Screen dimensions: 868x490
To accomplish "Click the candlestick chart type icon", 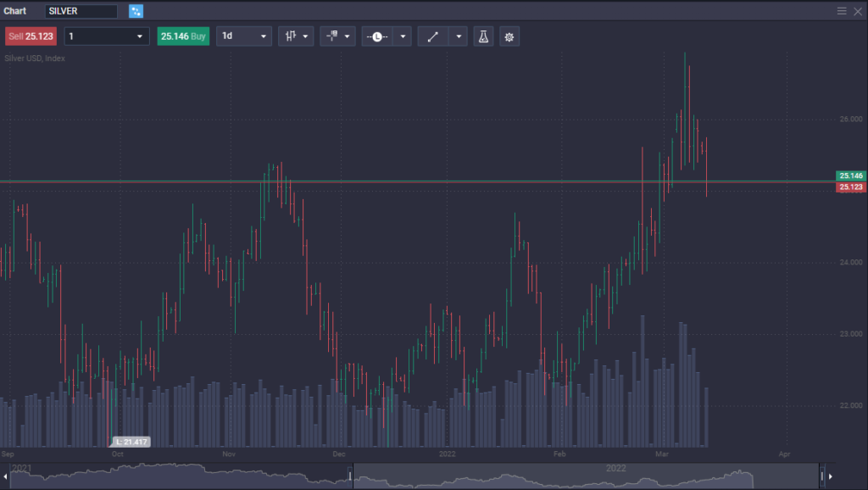I will 291,36.
